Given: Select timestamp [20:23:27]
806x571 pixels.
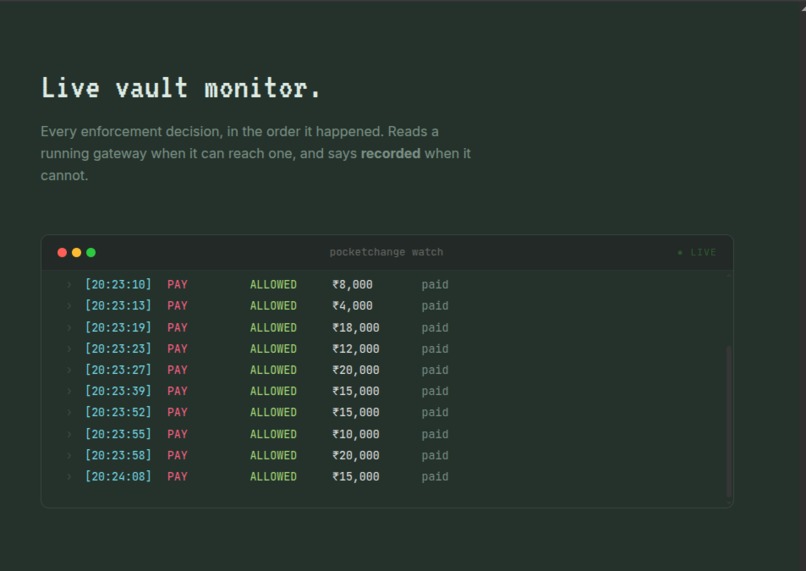Looking at the screenshot, I should (x=118, y=370).
